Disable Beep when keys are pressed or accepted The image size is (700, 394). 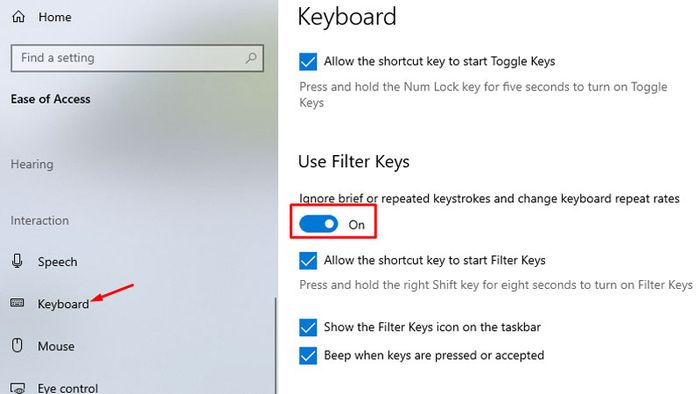coord(308,356)
